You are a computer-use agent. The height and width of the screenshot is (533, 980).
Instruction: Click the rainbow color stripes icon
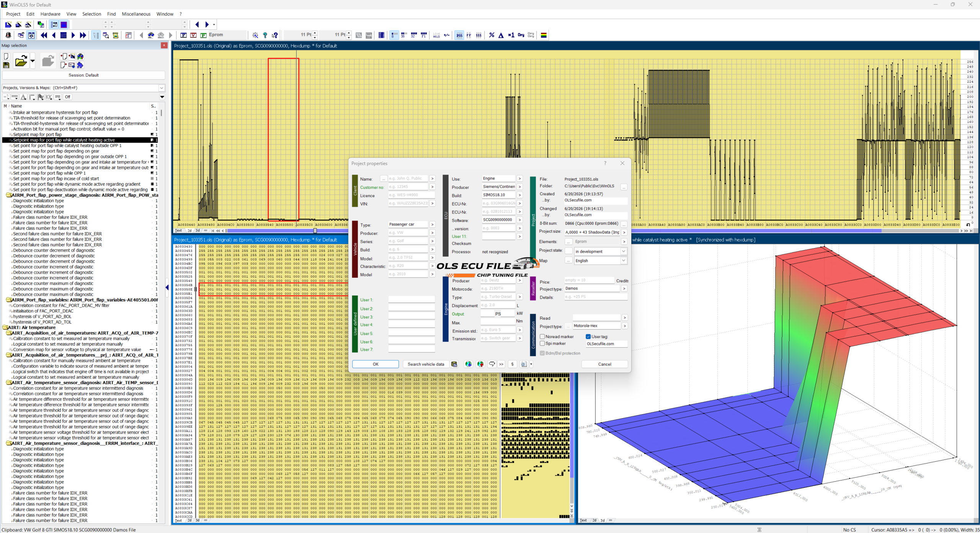coord(544,35)
